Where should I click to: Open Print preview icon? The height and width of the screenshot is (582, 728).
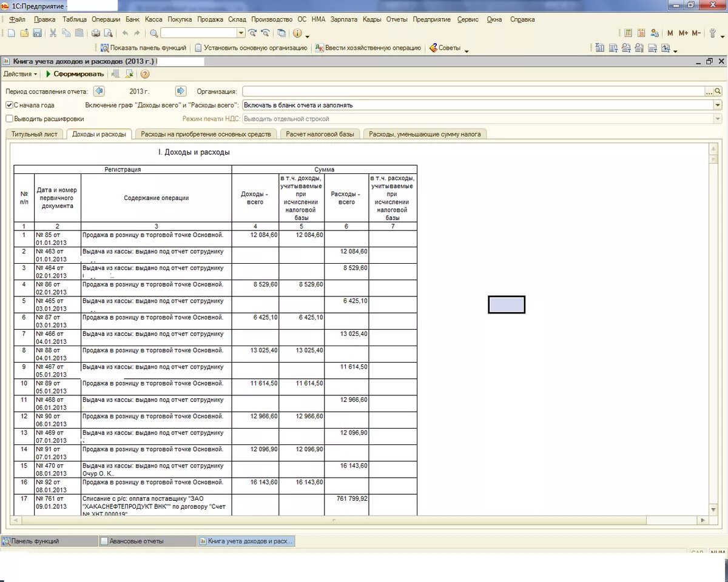[x=108, y=33]
